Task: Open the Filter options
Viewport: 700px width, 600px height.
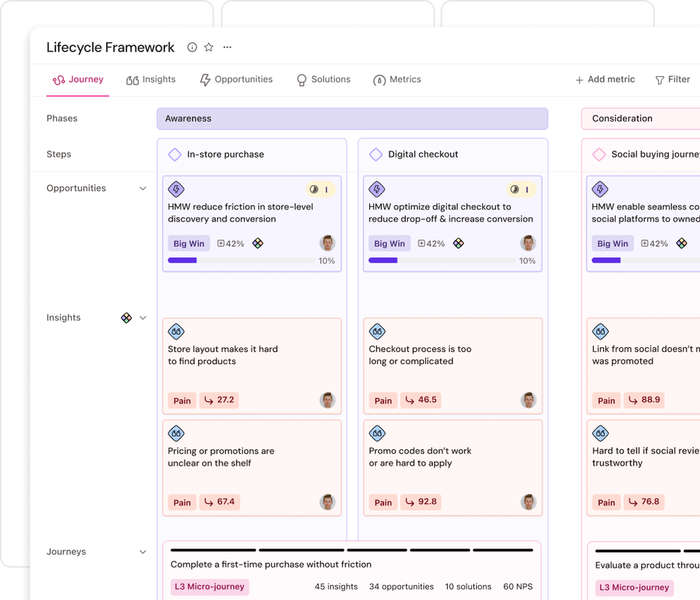Action: [673, 80]
